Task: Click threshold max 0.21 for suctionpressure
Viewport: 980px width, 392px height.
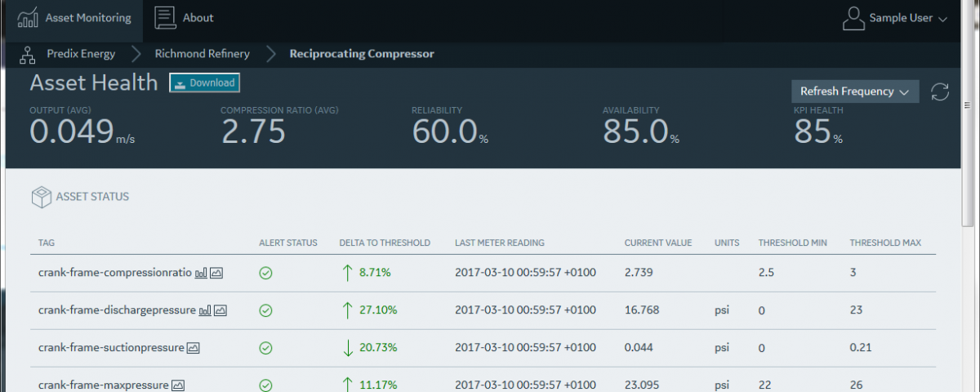Action: (861, 348)
